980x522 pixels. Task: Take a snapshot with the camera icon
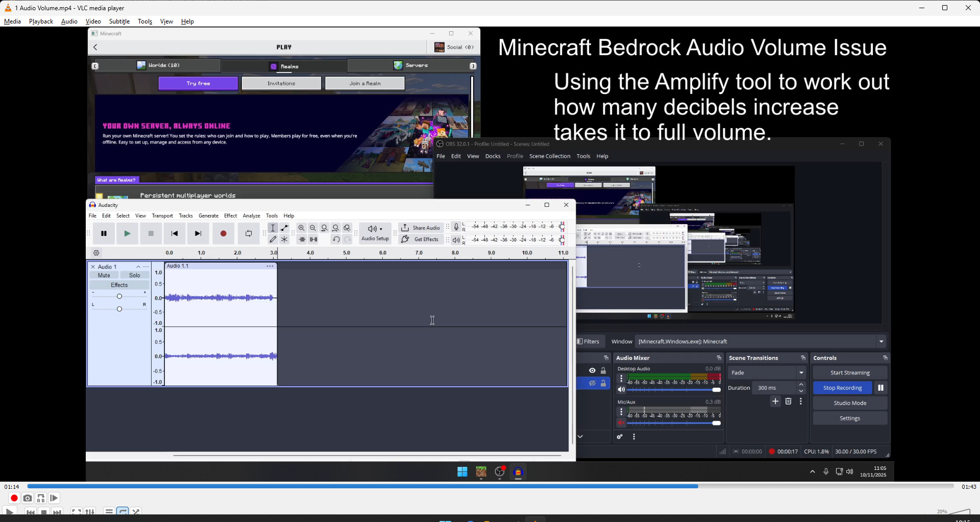[28, 498]
